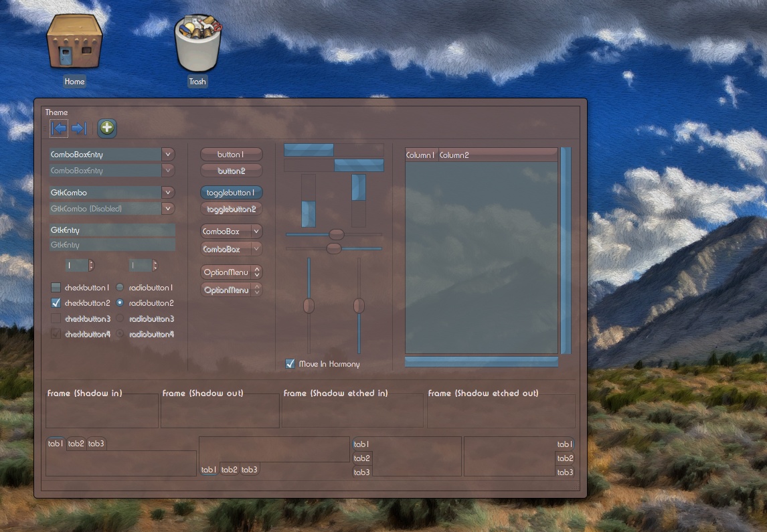The width and height of the screenshot is (767, 532).
Task: Expand the second dimmed ComboBox dropdown
Action: 231,250
